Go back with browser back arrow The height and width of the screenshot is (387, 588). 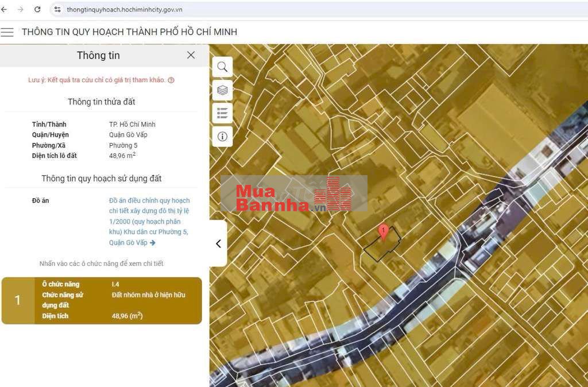coord(5,9)
